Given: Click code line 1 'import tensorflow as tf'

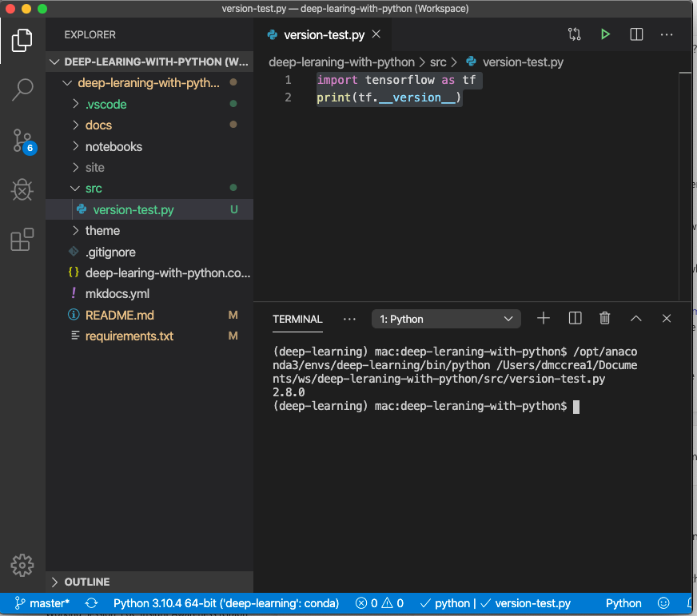Looking at the screenshot, I should (396, 80).
